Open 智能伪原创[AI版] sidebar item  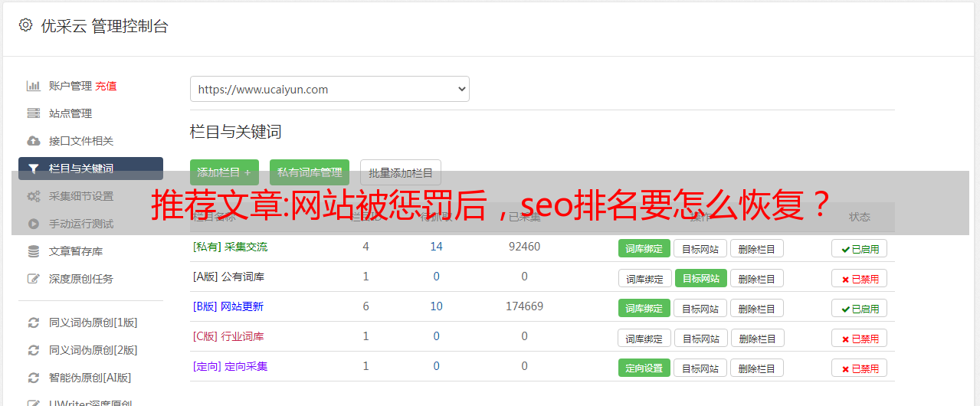(90, 378)
